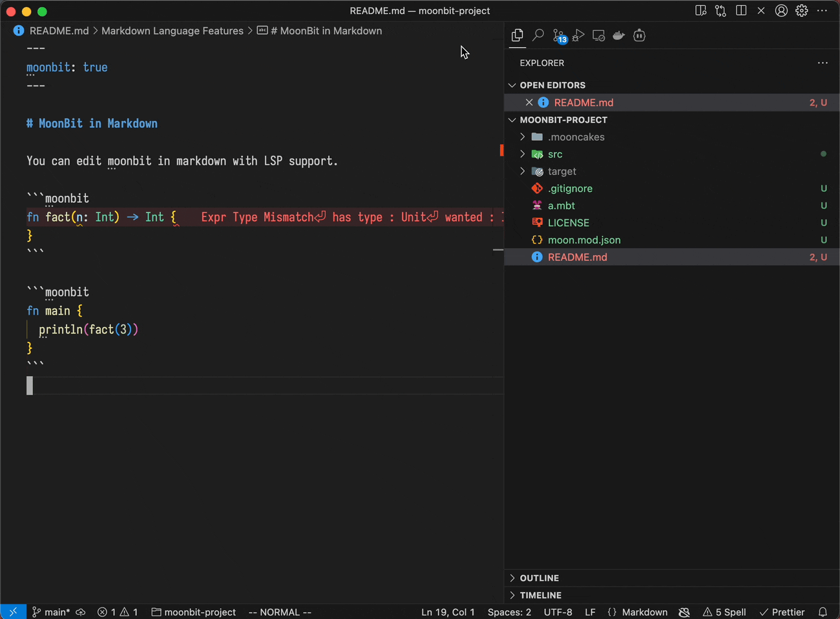Toggle split editor layout icon

[x=741, y=11]
